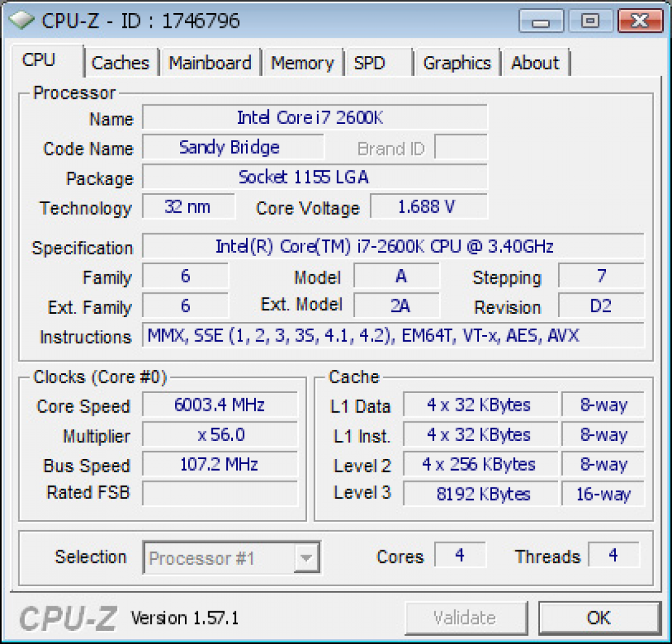
Task: Click the L1 Data size '4 x 32 KBytes'
Action: [x=481, y=404]
